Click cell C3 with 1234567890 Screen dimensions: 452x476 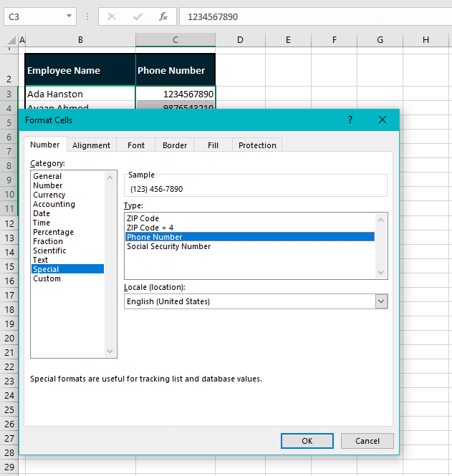[x=175, y=94]
